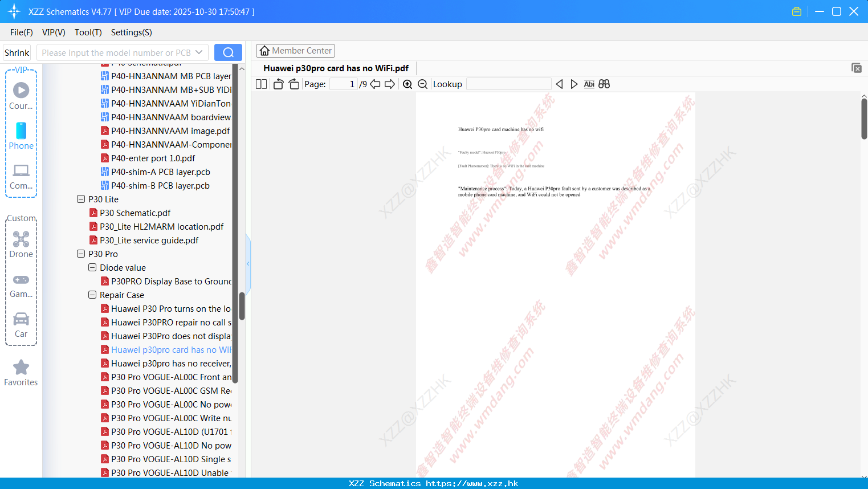Open 'P30 Pro VOGUE-AL10D Single' file
868x489 pixels.
point(166,459)
